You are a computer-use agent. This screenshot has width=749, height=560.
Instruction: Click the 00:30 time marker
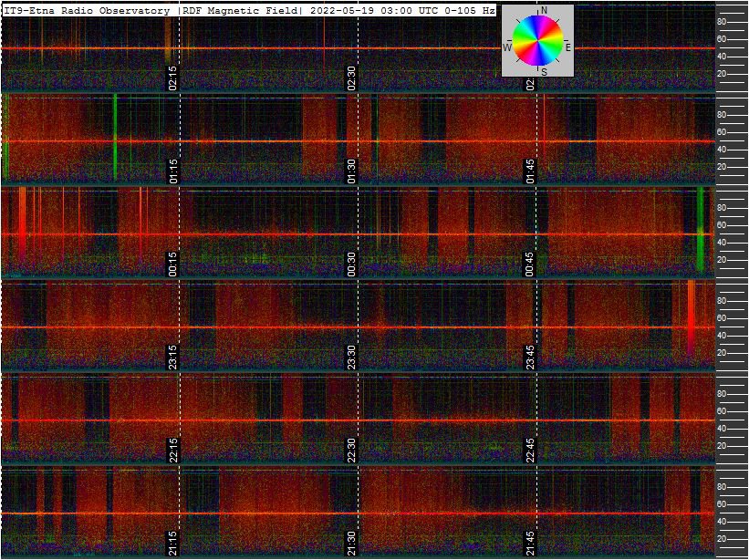tap(351, 264)
